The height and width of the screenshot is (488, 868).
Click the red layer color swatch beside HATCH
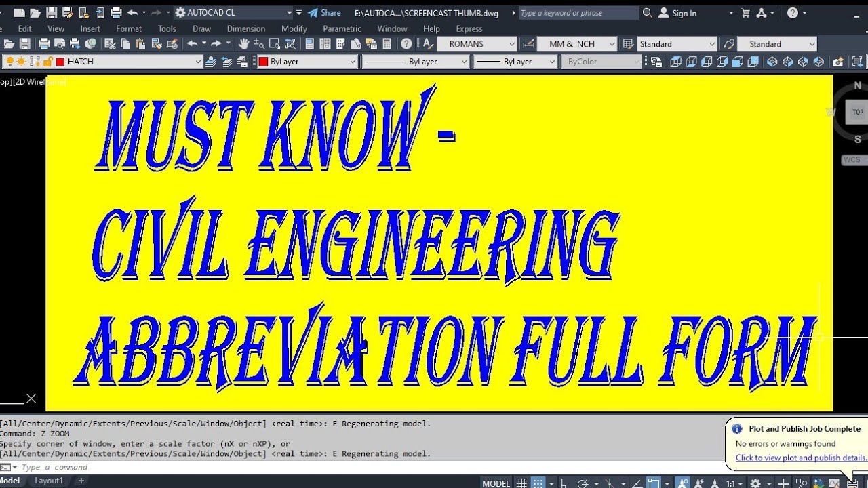[60, 62]
